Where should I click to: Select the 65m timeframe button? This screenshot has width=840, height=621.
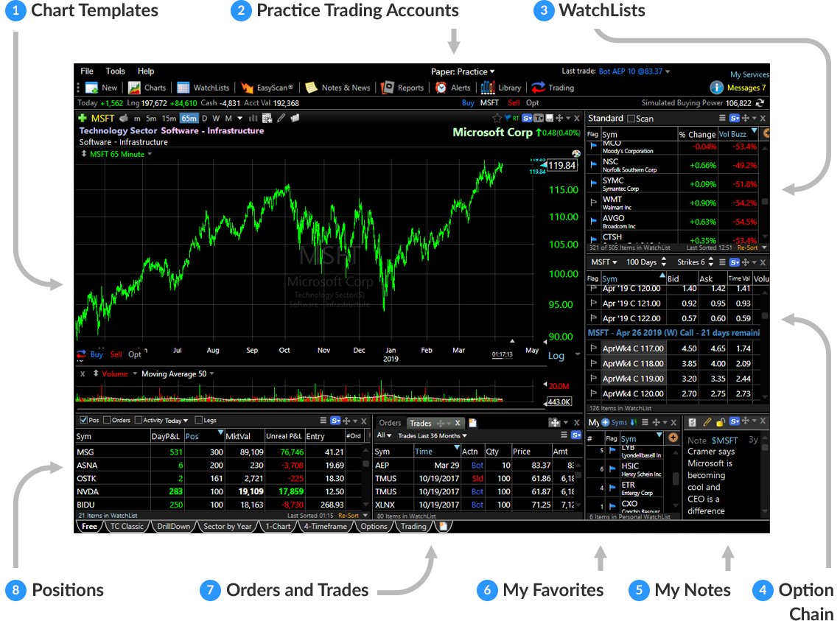[189, 118]
